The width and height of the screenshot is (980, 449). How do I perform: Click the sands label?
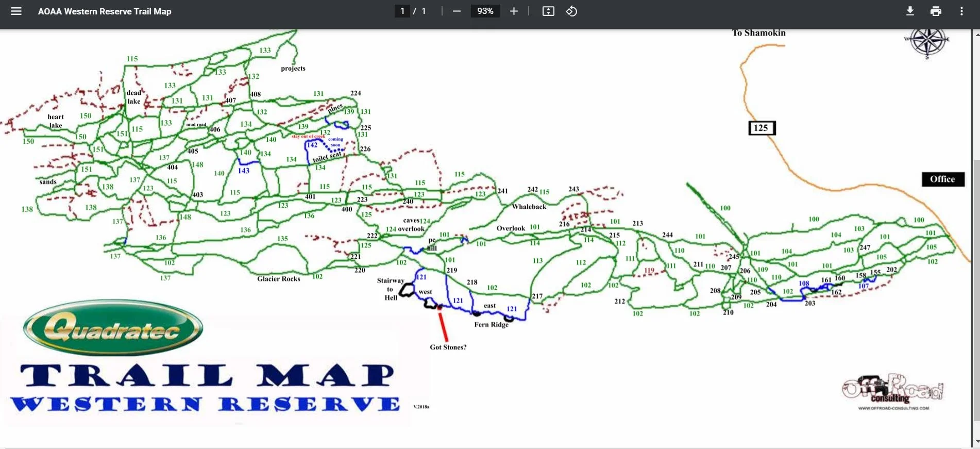(48, 182)
